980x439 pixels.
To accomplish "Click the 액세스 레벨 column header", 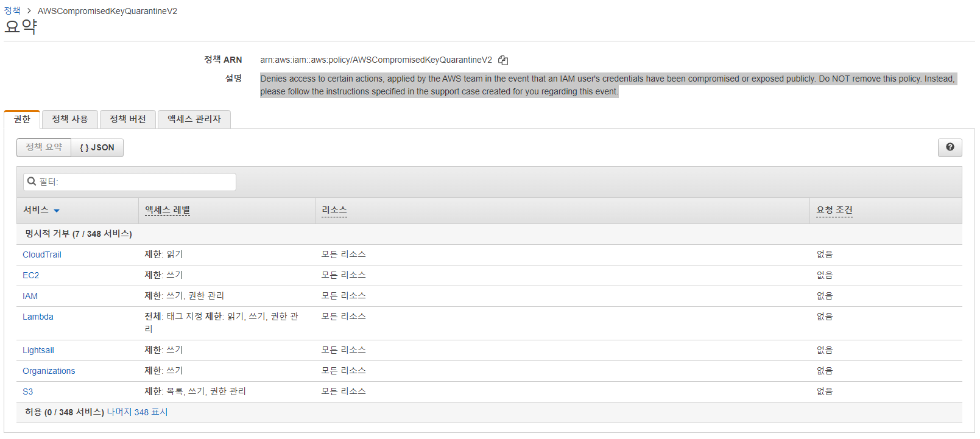I will (167, 210).
